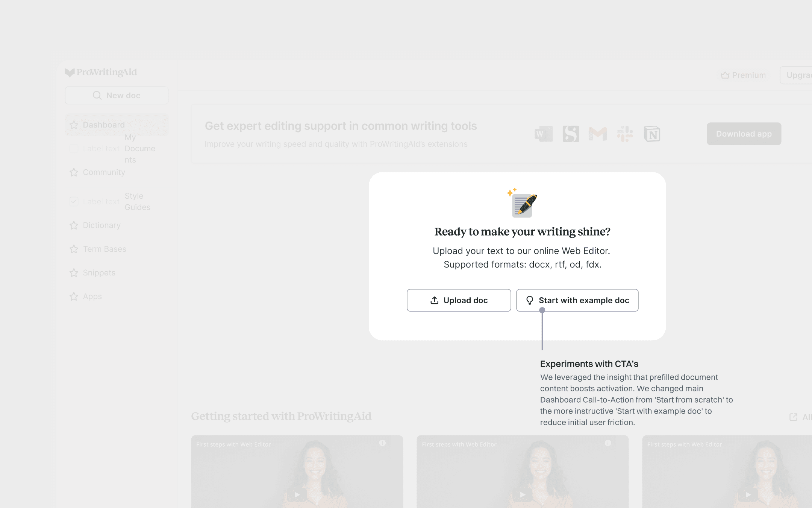Click the info icon on second video
This screenshot has width=812, height=508.
click(608, 443)
